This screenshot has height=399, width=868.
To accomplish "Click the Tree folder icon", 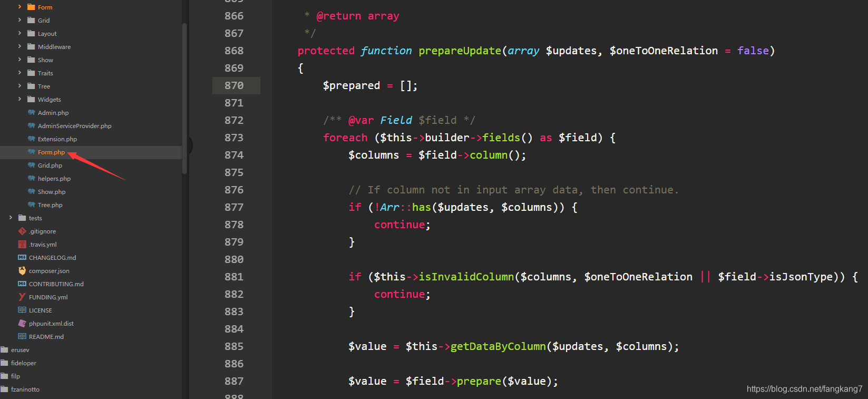I will coord(31,86).
